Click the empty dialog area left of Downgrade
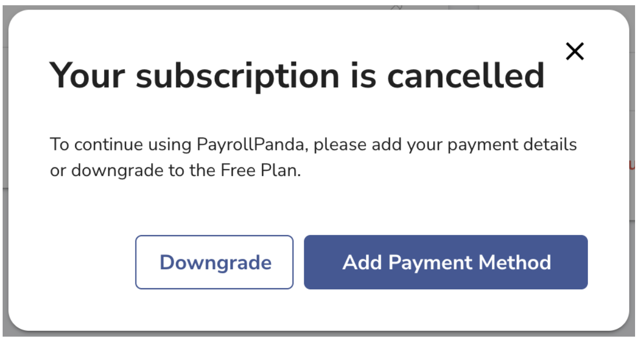644x344 pixels. point(79,262)
